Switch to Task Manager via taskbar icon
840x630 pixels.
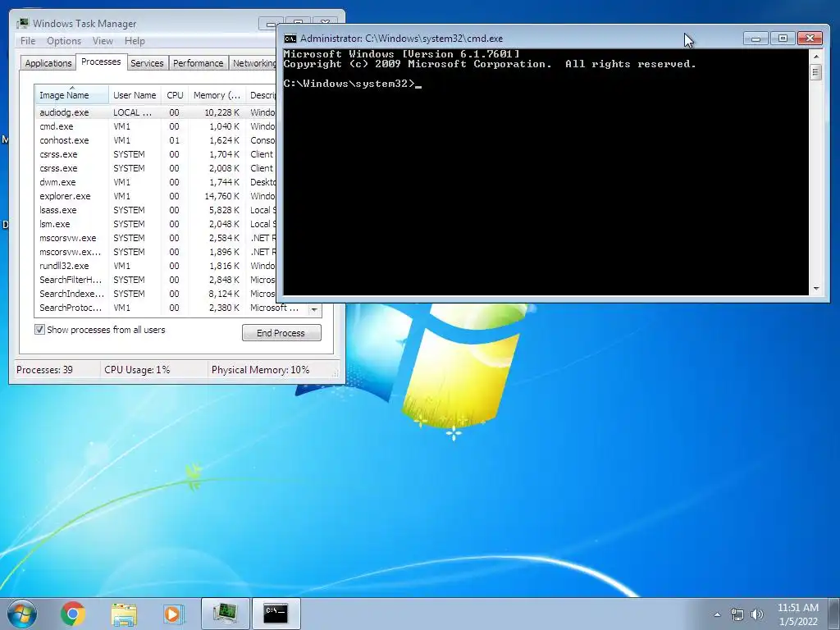pyautogui.click(x=225, y=614)
